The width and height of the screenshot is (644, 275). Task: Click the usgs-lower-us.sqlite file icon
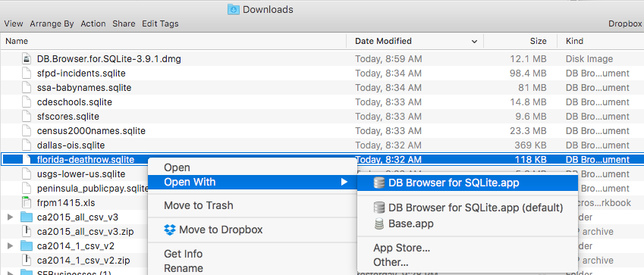[27, 174]
